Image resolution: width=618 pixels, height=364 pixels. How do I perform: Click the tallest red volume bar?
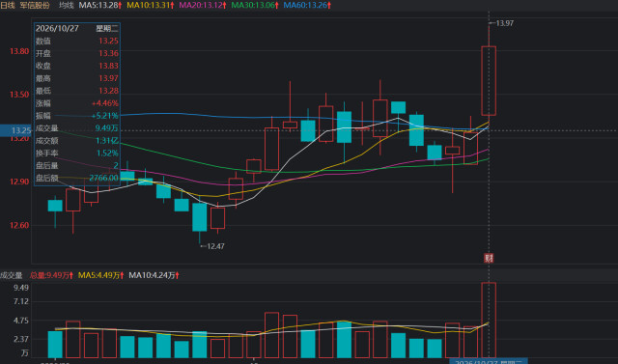[x=489, y=320]
